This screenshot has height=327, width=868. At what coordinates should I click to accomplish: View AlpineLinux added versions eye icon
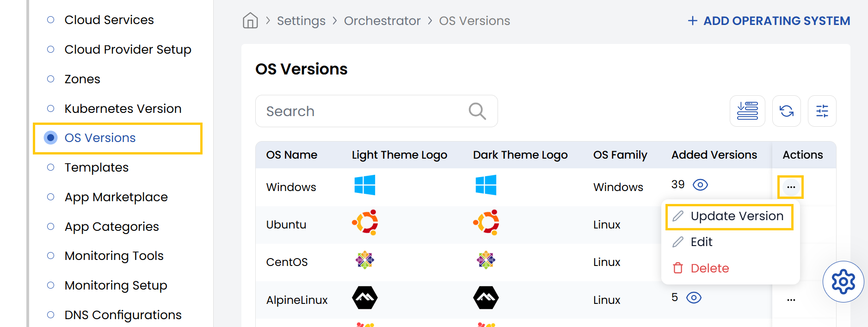694,297
